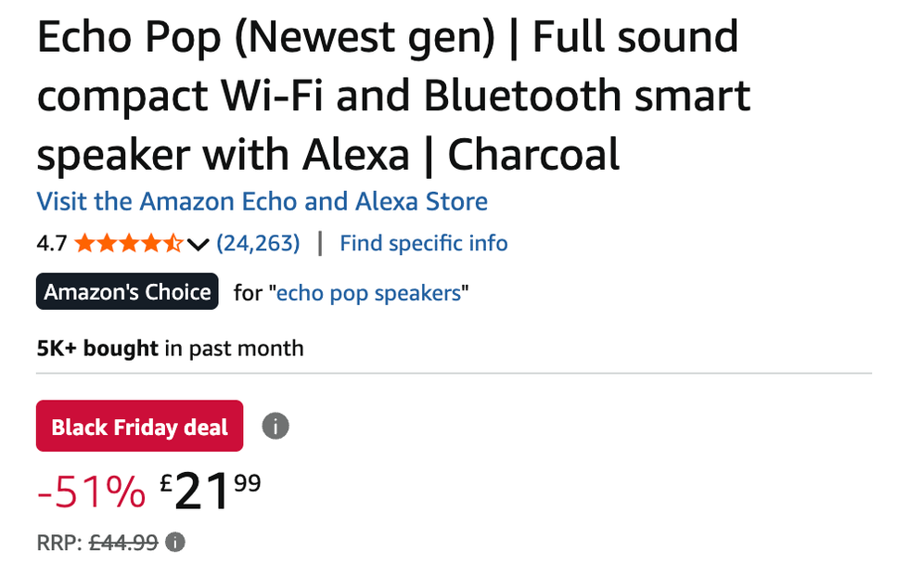Visit the Amazon Echo and Alexa Store

261,201
